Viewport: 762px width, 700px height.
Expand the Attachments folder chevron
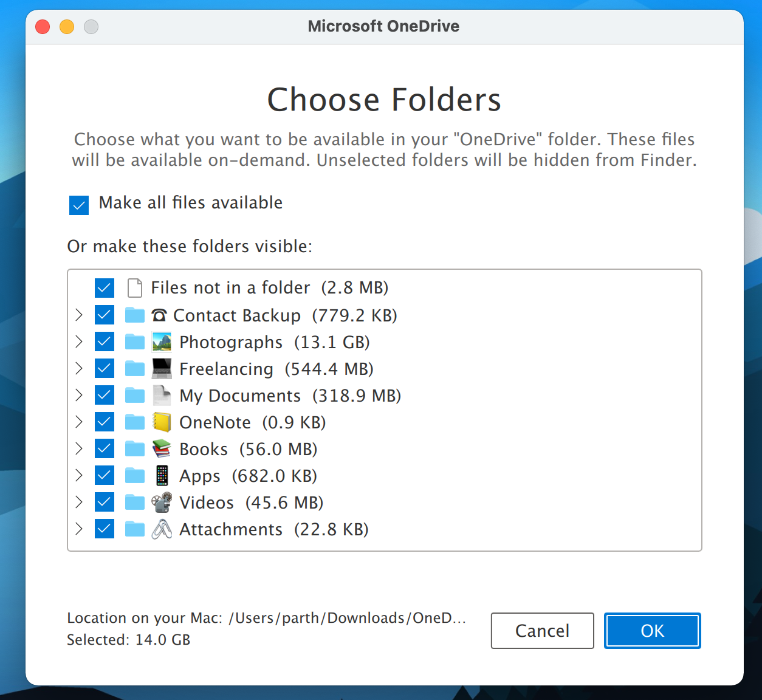[x=78, y=529]
